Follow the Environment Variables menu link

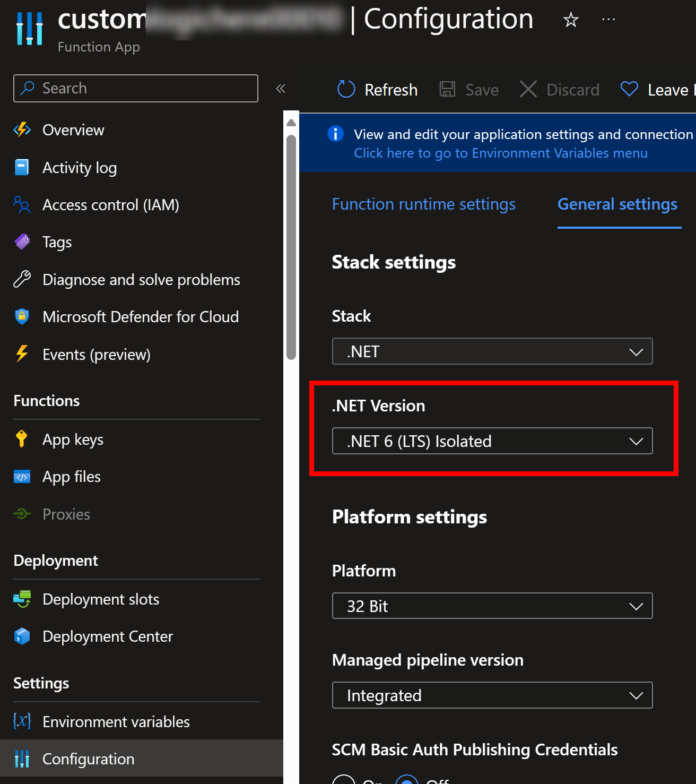click(x=501, y=153)
